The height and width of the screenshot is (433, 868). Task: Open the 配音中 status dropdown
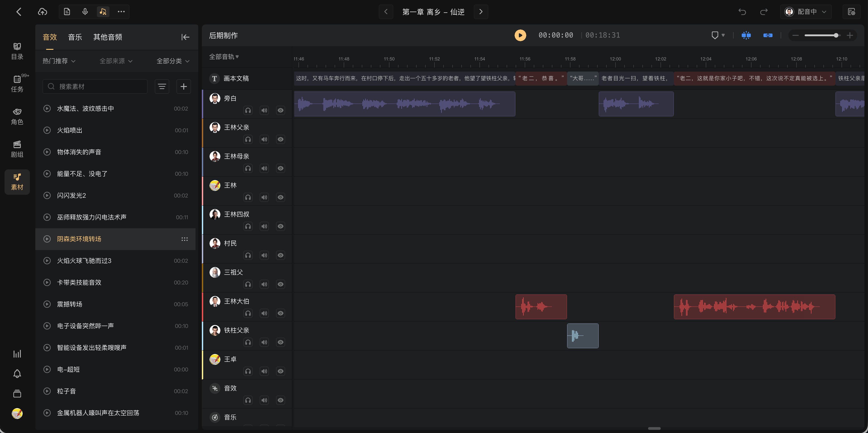click(806, 12)
